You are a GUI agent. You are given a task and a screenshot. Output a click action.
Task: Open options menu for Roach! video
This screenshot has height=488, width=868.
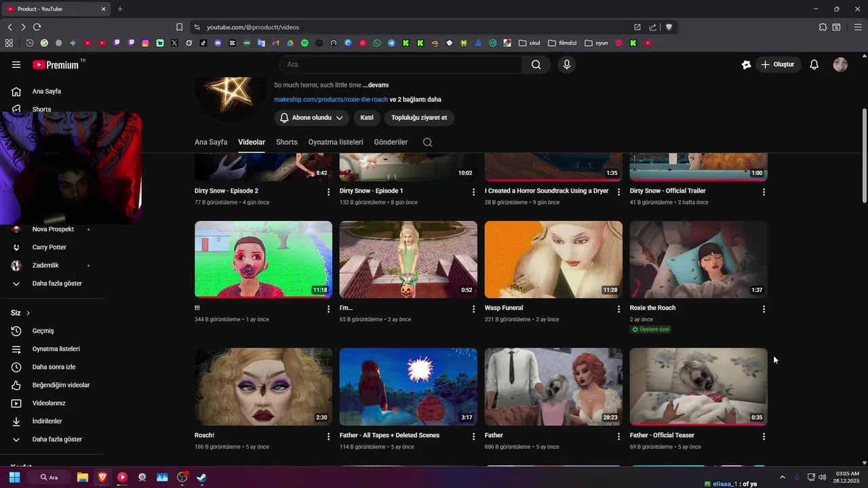point(329,436)
